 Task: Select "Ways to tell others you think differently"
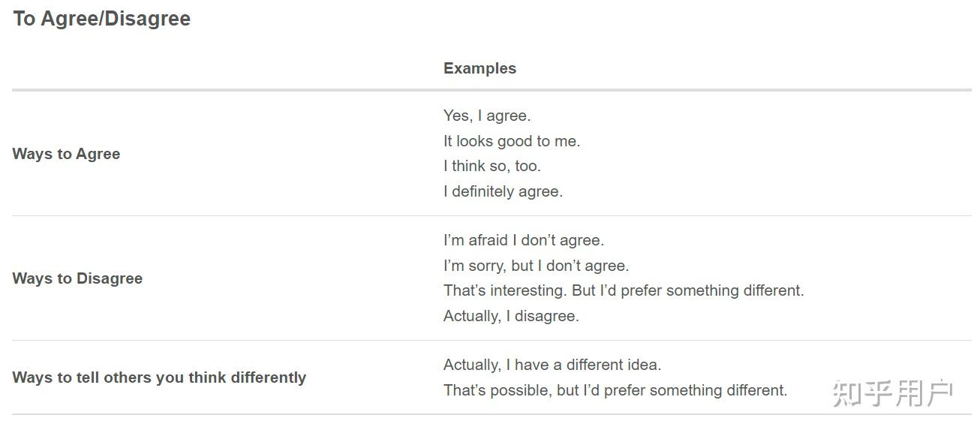click(159, 377)
